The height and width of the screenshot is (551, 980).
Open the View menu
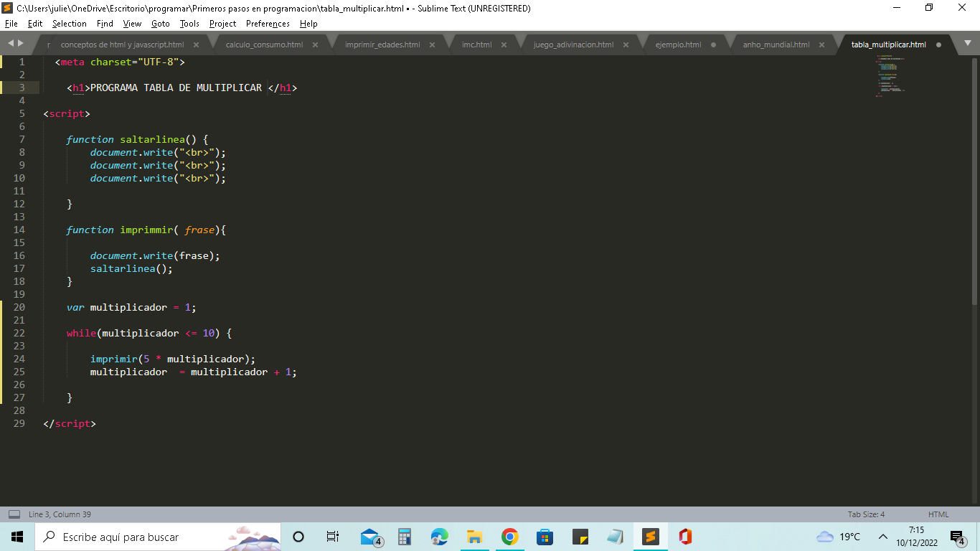click(x=132, y=24)
